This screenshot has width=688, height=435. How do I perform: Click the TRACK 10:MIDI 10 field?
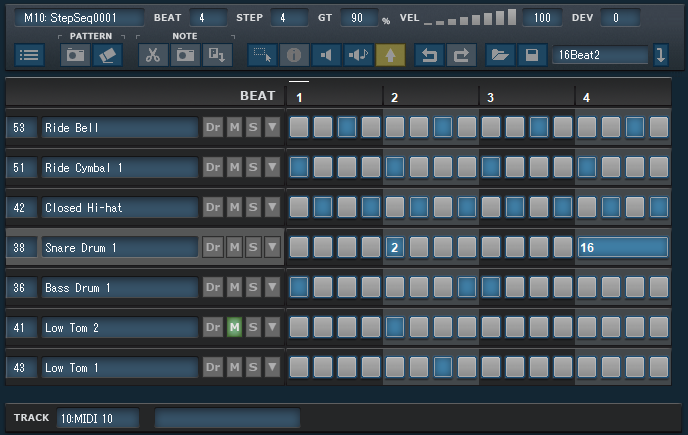pyautogui.click(x=97, y=417)
